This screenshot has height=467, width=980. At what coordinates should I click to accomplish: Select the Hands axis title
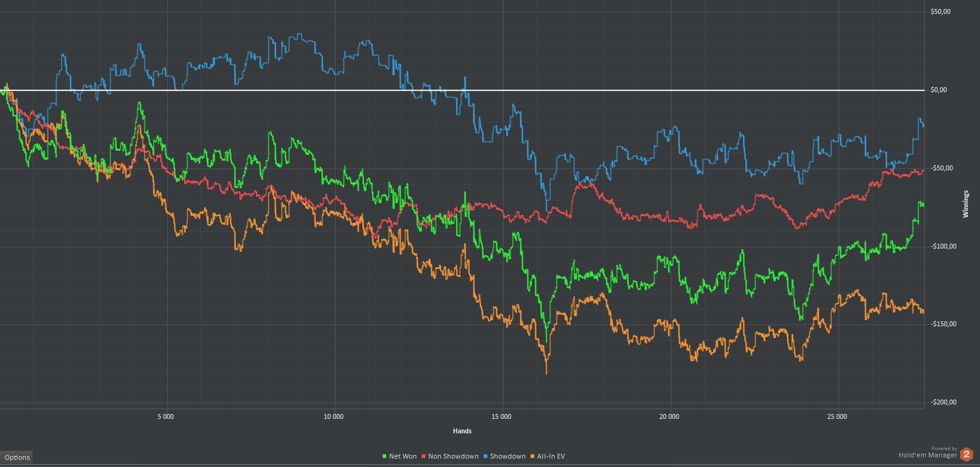pos(462,431)
